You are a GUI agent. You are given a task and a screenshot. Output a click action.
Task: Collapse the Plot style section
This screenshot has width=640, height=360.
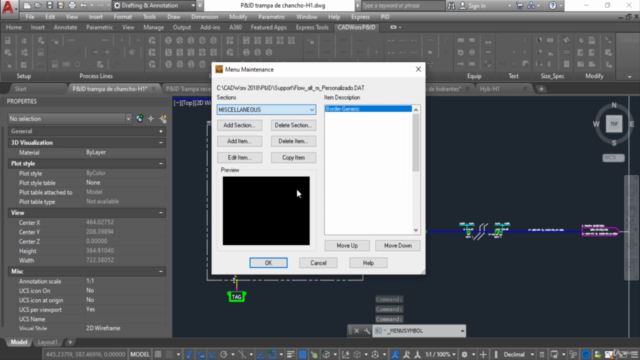pos(161,164)
